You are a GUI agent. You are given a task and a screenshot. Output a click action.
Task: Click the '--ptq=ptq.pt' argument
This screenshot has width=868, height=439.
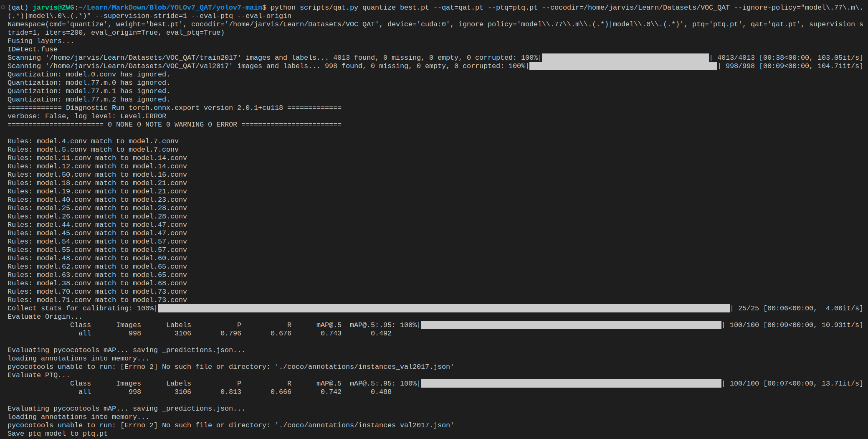point(513,8)
